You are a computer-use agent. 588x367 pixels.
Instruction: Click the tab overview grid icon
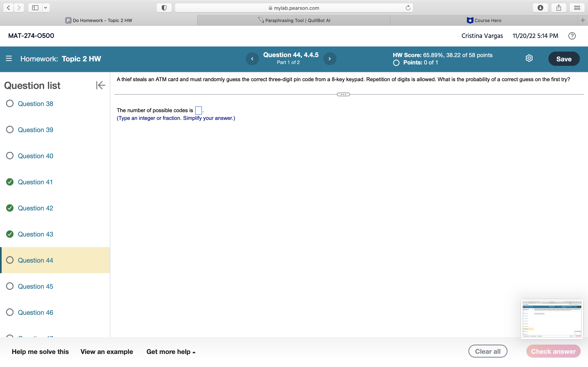click(x=577, y=8)
